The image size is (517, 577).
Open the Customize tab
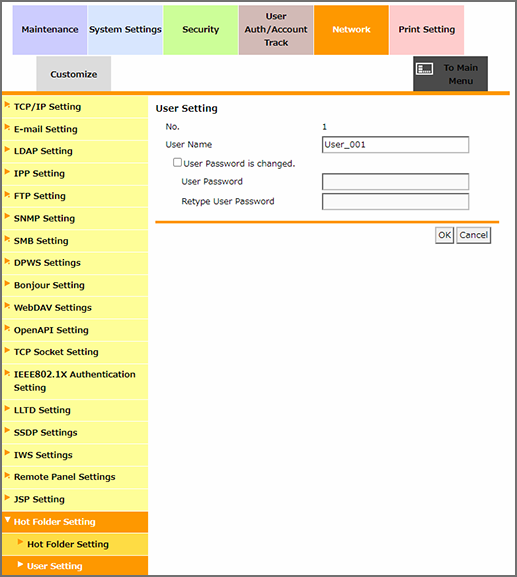(74, 74)
